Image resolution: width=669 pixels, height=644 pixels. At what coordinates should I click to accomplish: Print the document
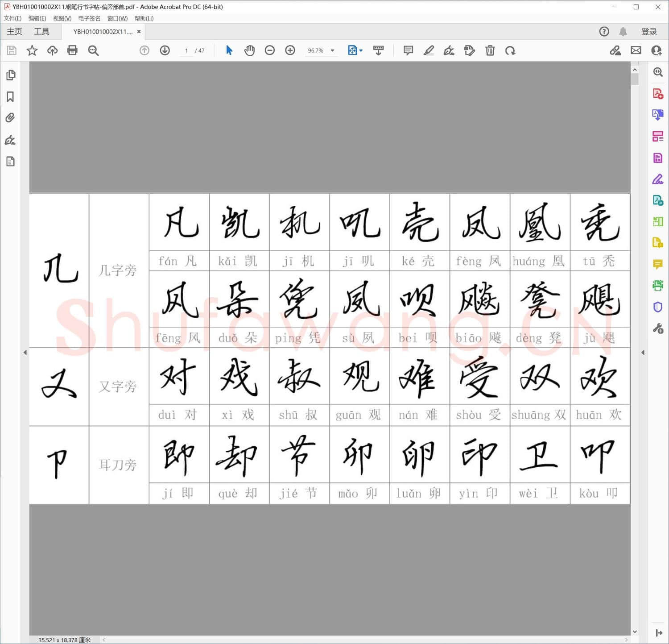72,50
